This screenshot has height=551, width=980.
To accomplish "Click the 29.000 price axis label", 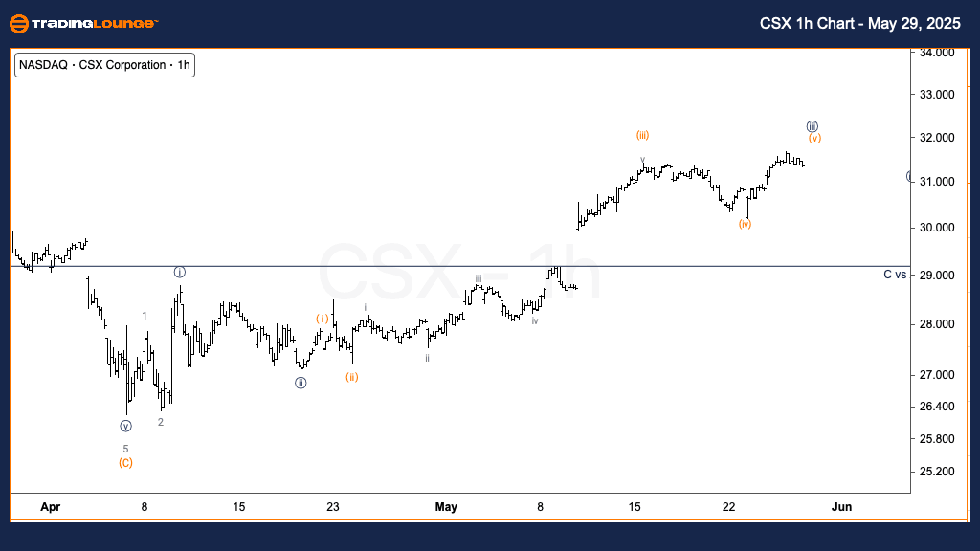I will pyautogui.click(x=935, y=275).
